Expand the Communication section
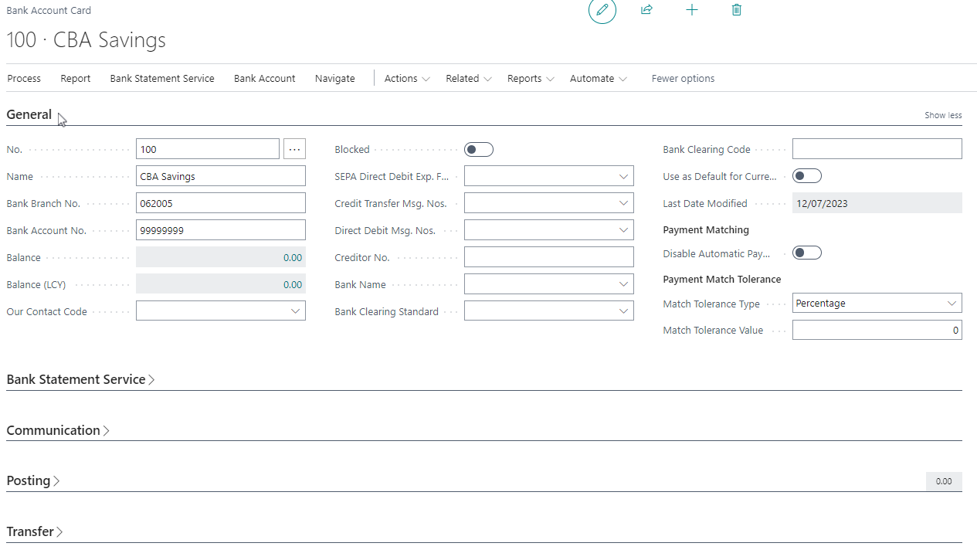Image resolution: width=977 pixels, height=560 pixels. click(58, 430)
